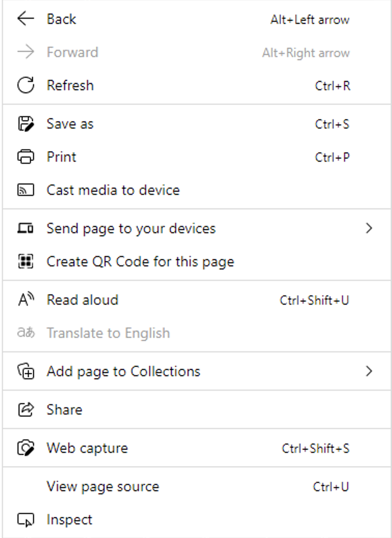
Task: Select the Cast media to device entry
Action: tap(113, 190)
